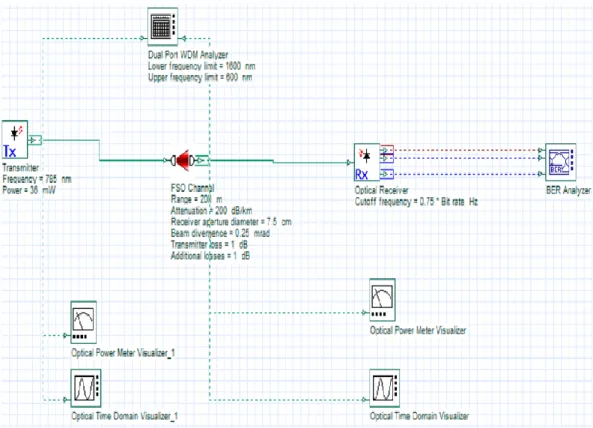
Task: Click the Attenuation = 200 dB/km text
Action: coord(211,211)
